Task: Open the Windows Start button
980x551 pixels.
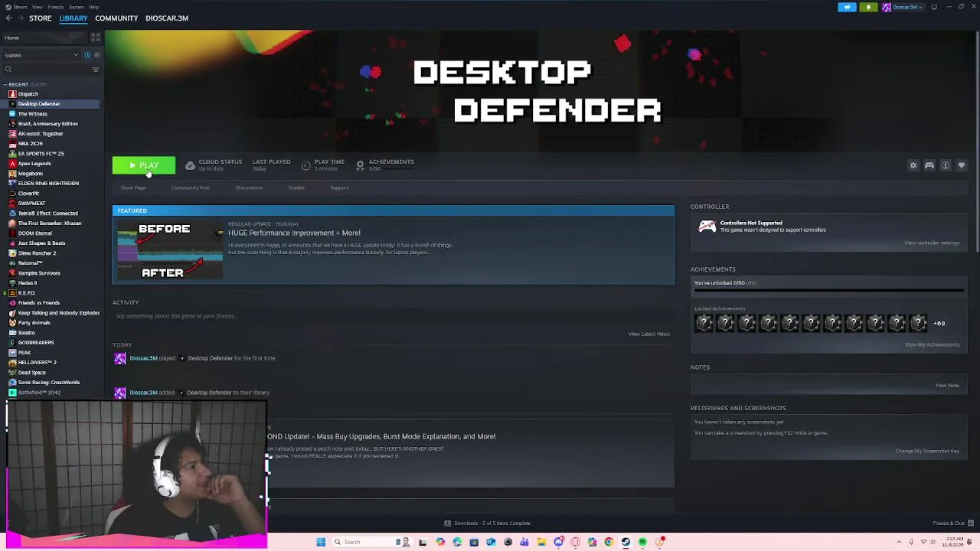Action: [321, 542]
